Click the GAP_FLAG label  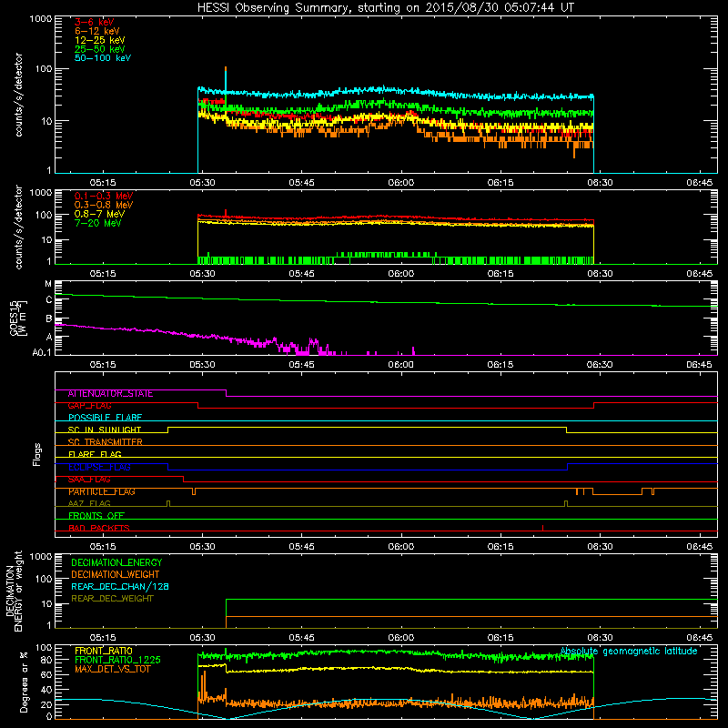point(89,406)
